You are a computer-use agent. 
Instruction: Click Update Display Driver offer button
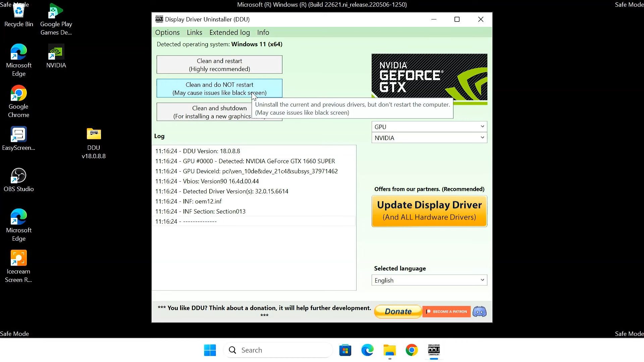(x=429, y=211)
